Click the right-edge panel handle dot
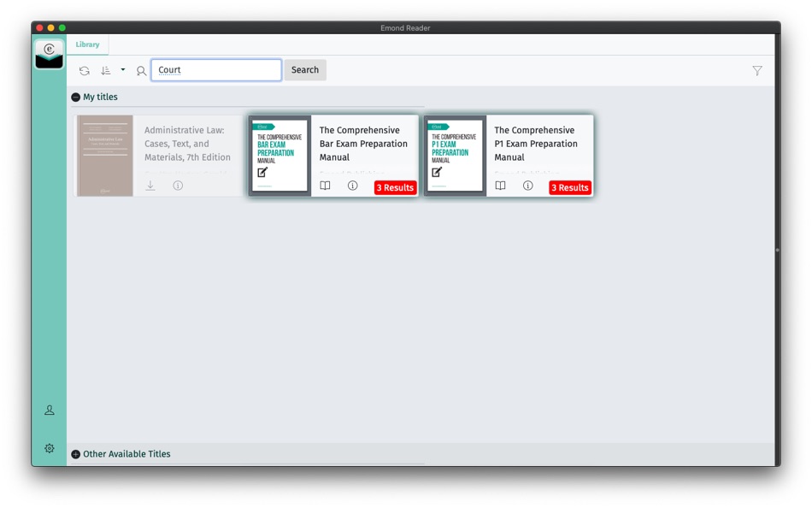This screenshot has width=812, height=508. (x=777, y=251)
